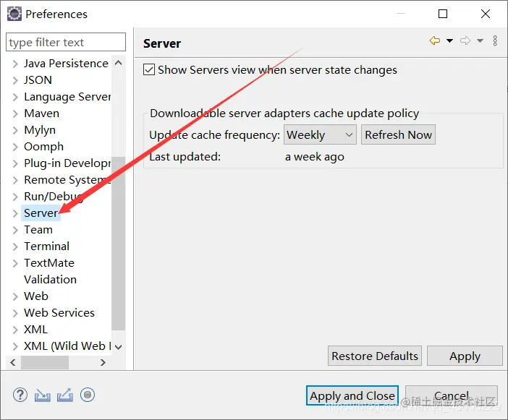Click the Apply button

[465, 356]
